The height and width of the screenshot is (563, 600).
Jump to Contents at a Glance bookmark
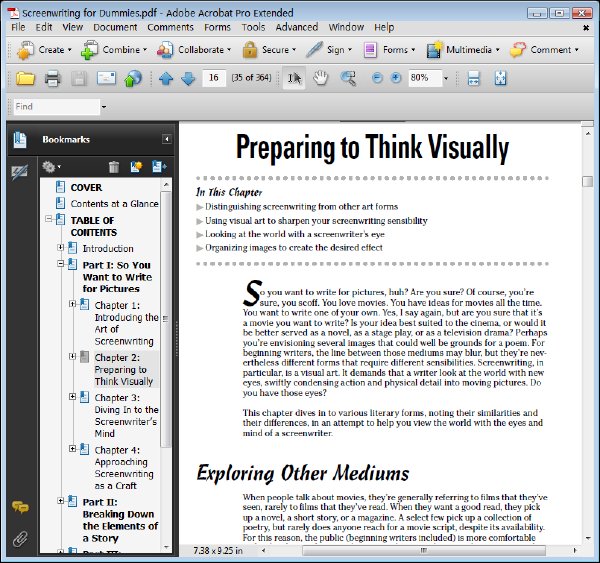[x=114, y=204]
